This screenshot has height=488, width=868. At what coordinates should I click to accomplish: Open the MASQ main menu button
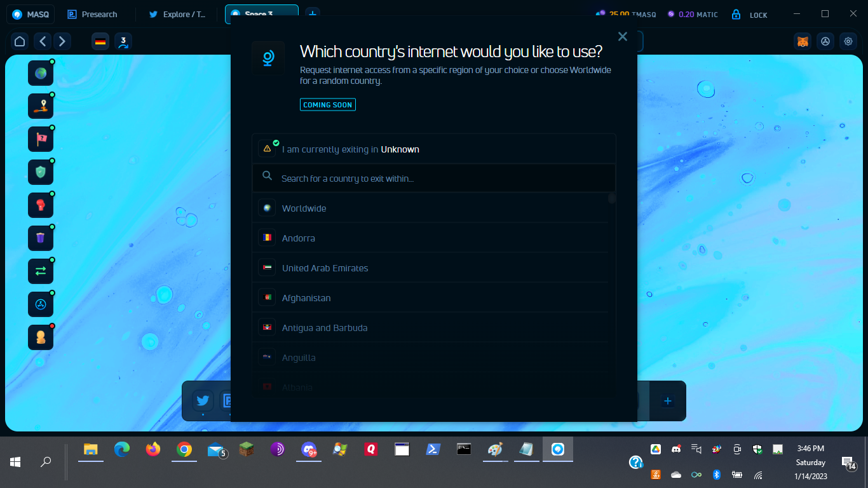tap(31, 15)
